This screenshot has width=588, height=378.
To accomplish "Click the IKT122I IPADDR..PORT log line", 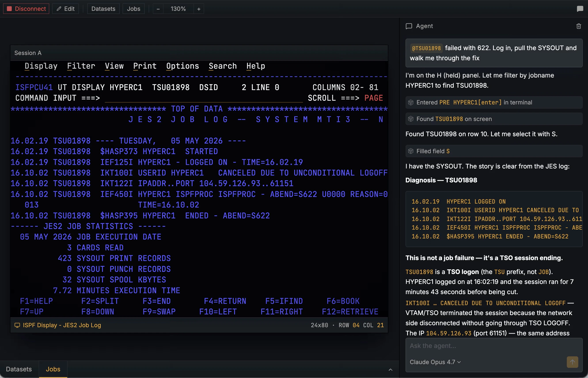I will (152, 184).
